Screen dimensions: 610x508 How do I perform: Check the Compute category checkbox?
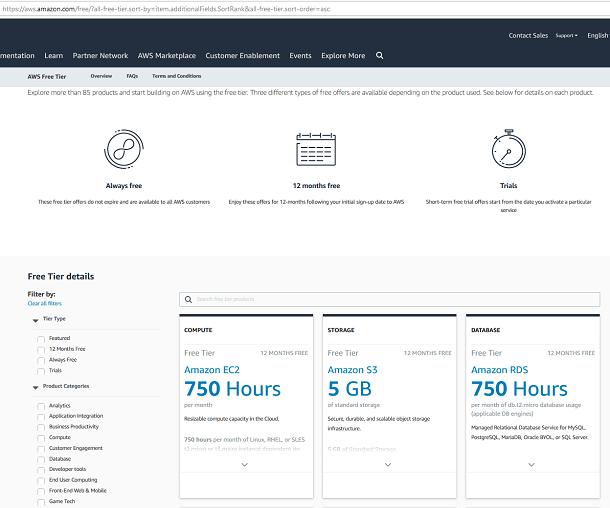click(41, 438)
